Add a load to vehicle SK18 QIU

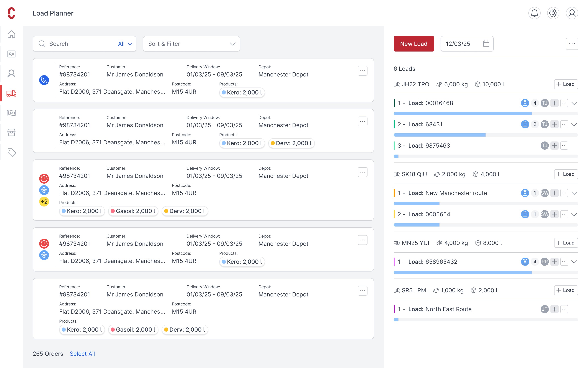pyautogui.click(x=566, y=174)
